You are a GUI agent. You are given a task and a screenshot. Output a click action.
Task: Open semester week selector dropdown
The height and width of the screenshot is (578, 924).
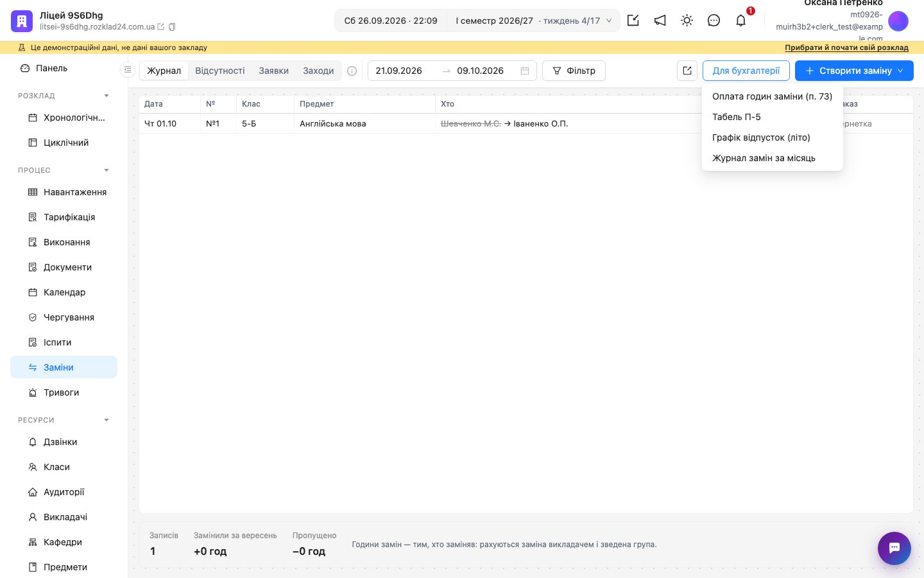coord(534,21)
